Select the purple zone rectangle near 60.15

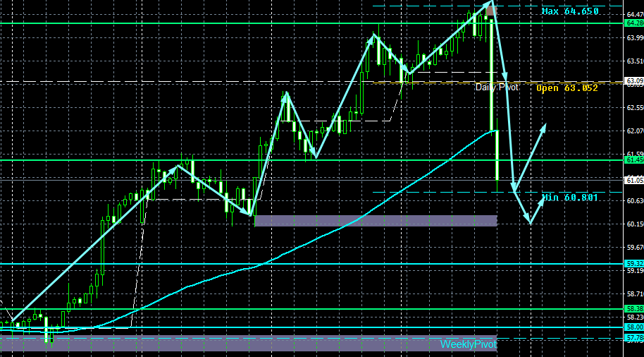point(376,221)
